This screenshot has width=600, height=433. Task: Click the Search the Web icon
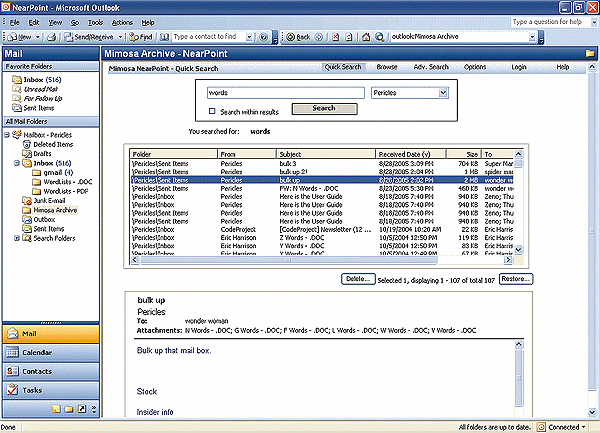click(379, 37)
